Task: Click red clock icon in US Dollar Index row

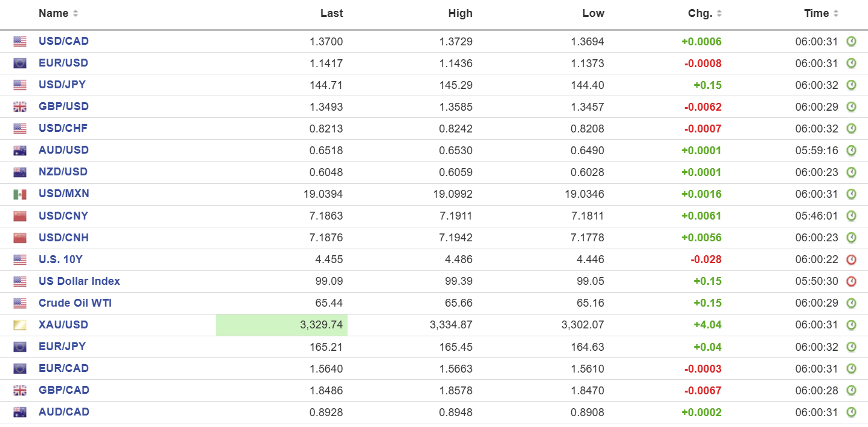Action: coord(851,281)
